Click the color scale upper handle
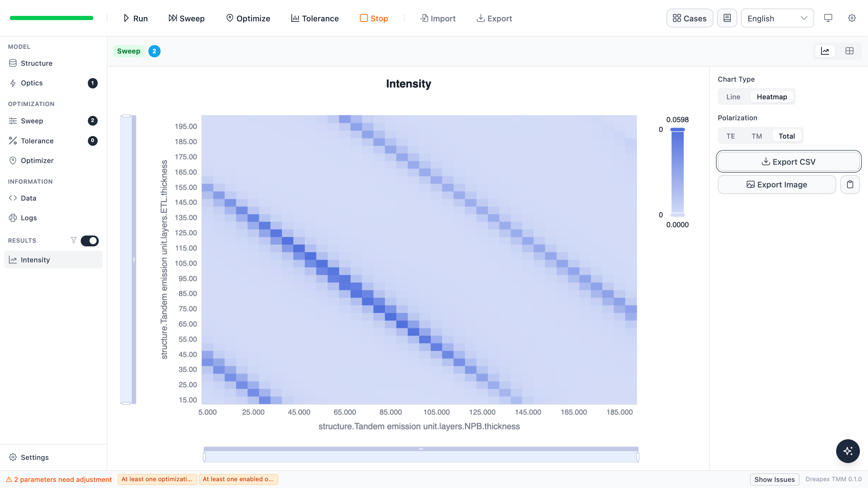 677,130
